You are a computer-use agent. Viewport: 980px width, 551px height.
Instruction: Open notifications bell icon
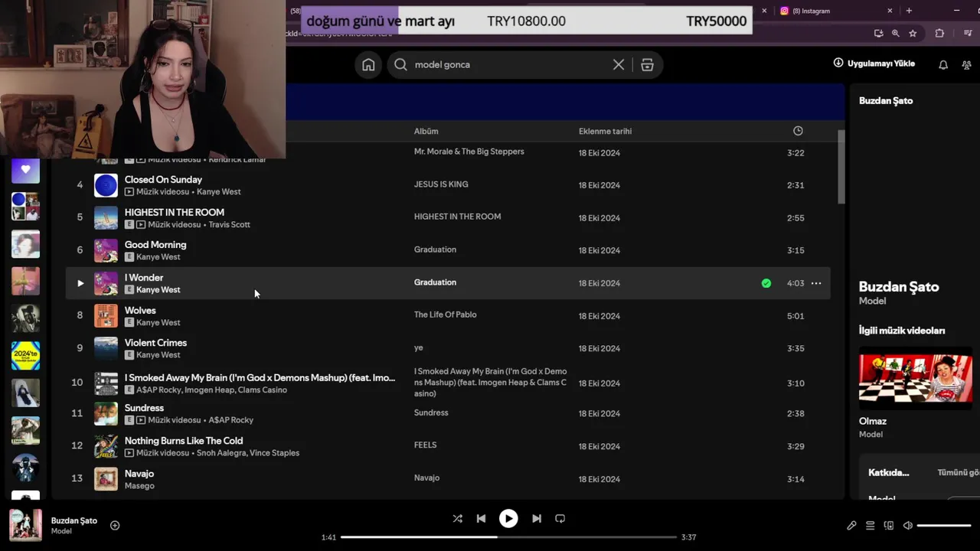click(943, 65)
